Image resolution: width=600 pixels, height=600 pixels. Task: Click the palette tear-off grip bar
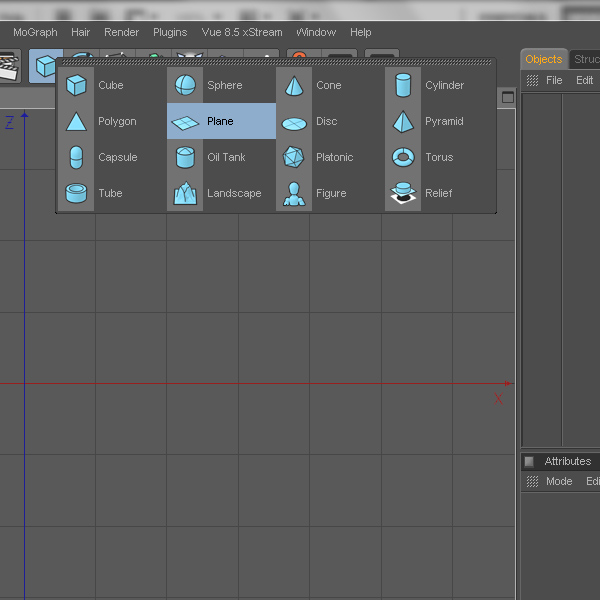click(276, 62)
